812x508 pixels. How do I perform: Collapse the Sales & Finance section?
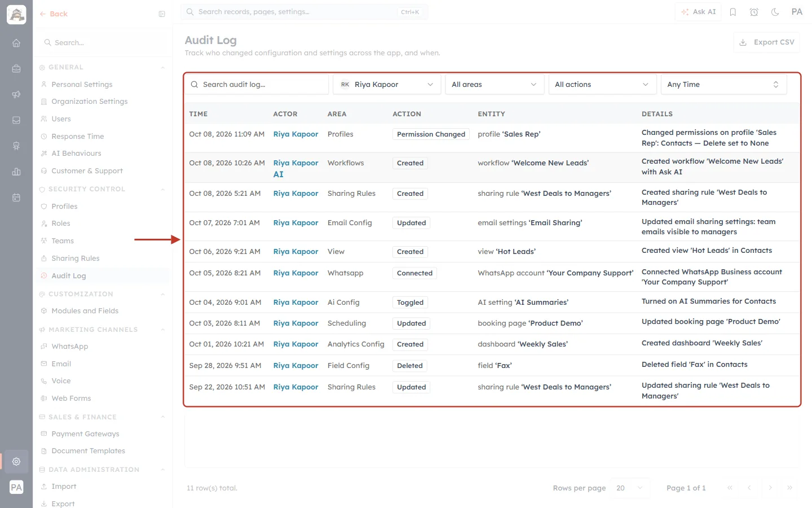point(163,417)
